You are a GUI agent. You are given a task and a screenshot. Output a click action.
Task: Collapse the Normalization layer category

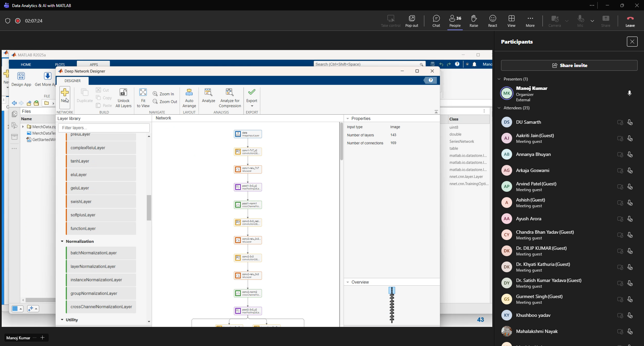62,241
